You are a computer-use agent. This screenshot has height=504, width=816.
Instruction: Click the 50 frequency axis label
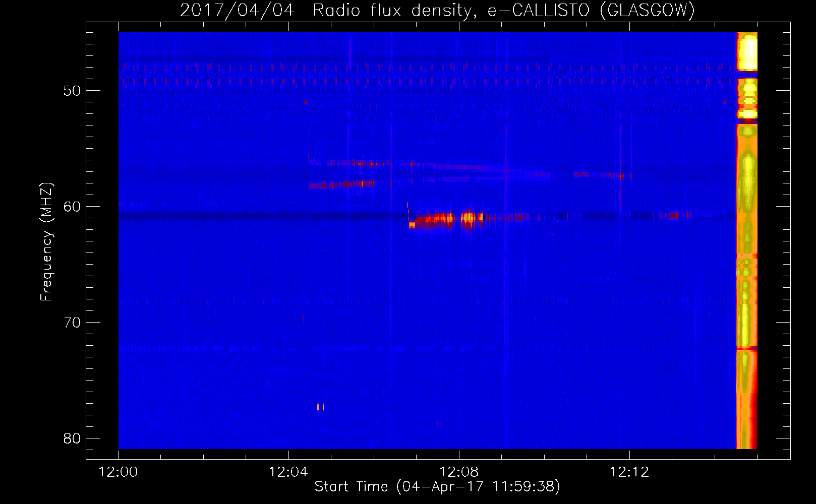[72, 91]
